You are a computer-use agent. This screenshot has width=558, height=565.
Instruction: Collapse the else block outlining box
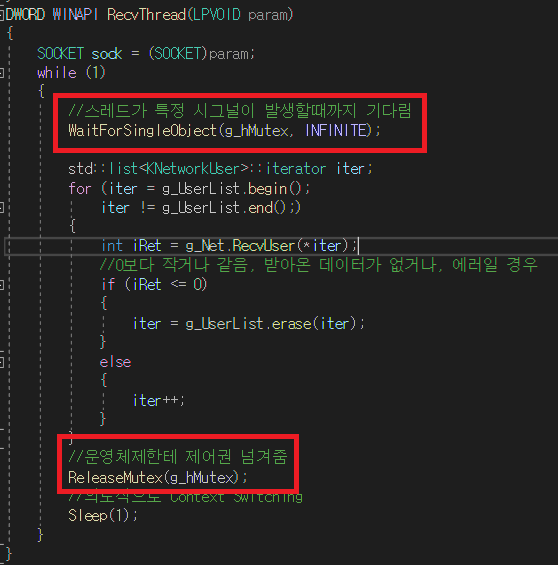(x=1, y=362)
